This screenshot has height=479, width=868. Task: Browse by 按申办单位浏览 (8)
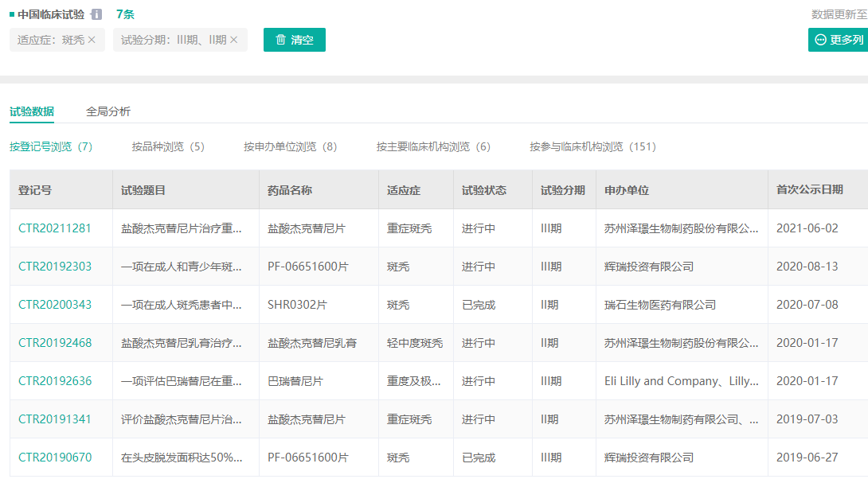pos(290,146)
